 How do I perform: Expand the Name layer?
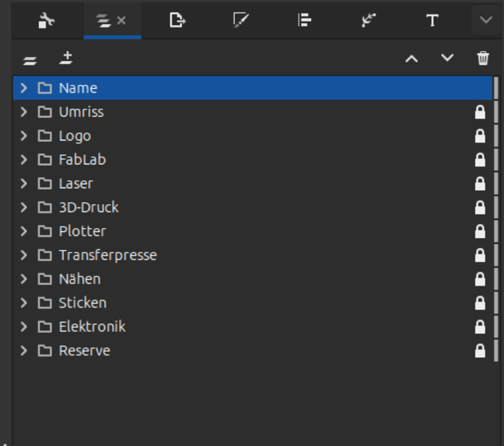click(24, 88)
